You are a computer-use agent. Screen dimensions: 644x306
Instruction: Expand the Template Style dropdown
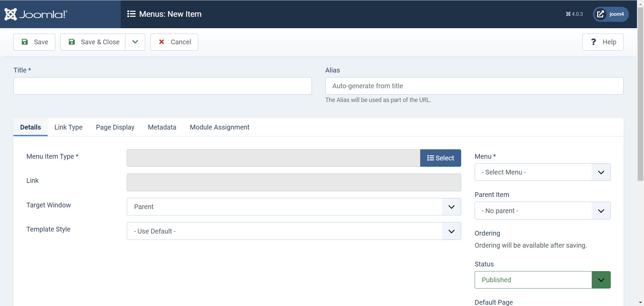pos(293,231)
